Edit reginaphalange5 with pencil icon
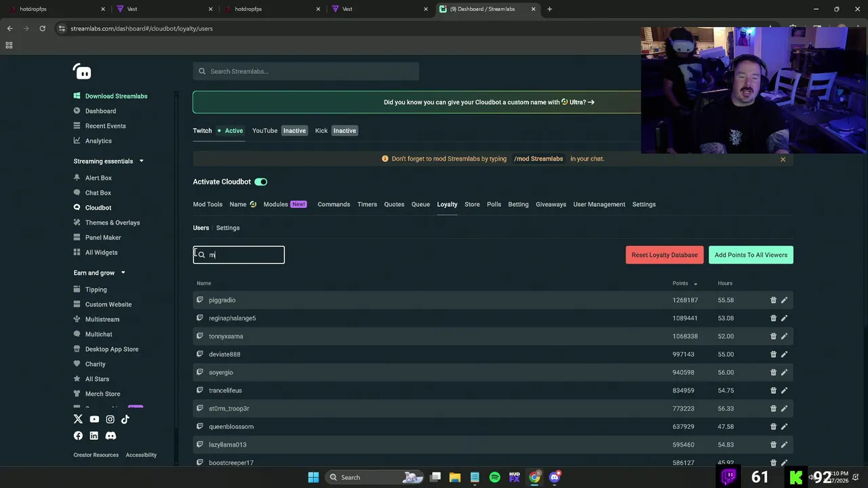The image size is (868, 488). [x=784, y=318]
